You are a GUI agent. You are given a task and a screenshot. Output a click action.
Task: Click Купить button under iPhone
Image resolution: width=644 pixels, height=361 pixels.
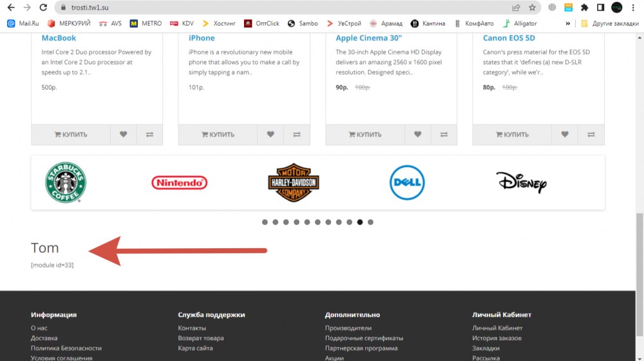click(x=218, y=135)
